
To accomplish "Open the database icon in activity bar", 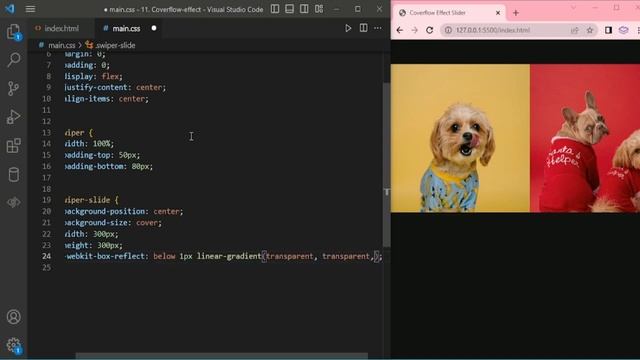I will coord(13,174).
